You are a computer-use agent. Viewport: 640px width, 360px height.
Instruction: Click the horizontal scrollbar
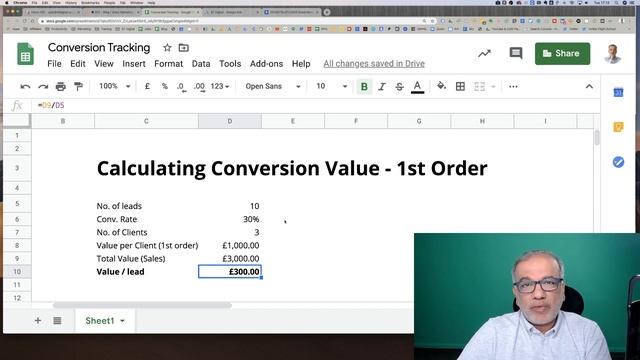142,305
